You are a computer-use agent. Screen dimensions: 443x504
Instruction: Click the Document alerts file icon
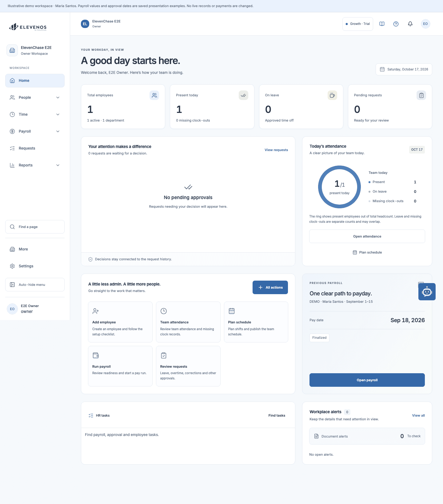click(x=316, y=436)
